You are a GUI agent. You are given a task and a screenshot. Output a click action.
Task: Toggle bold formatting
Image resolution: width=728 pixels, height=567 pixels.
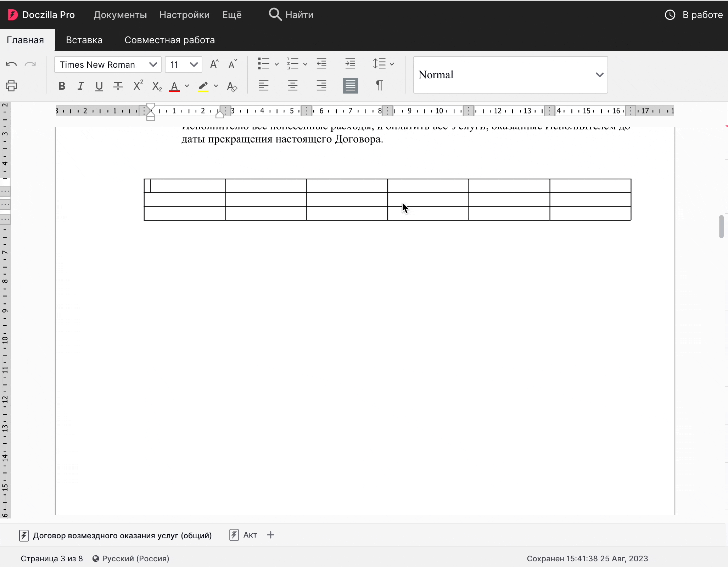click(62, 86)
